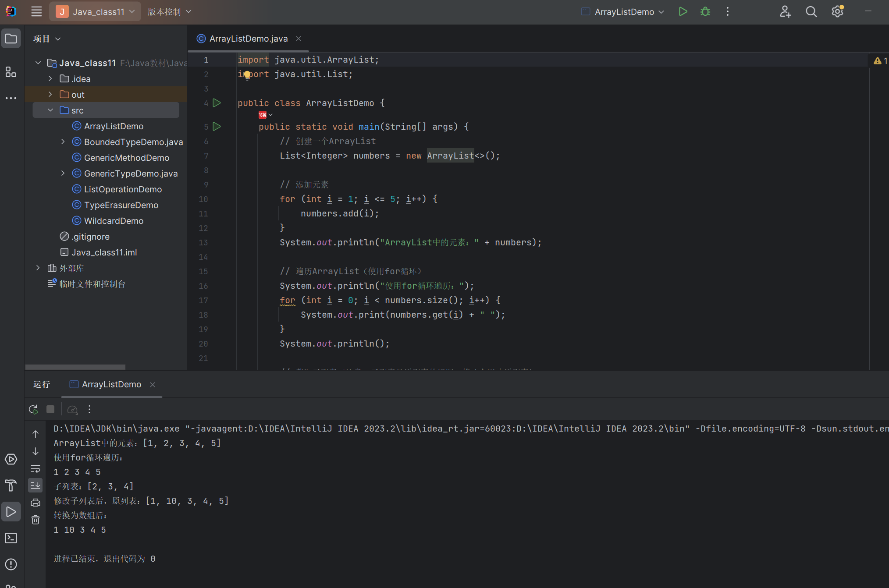Toggle soft-wrap in the console
889x588 pixels.
36,468
